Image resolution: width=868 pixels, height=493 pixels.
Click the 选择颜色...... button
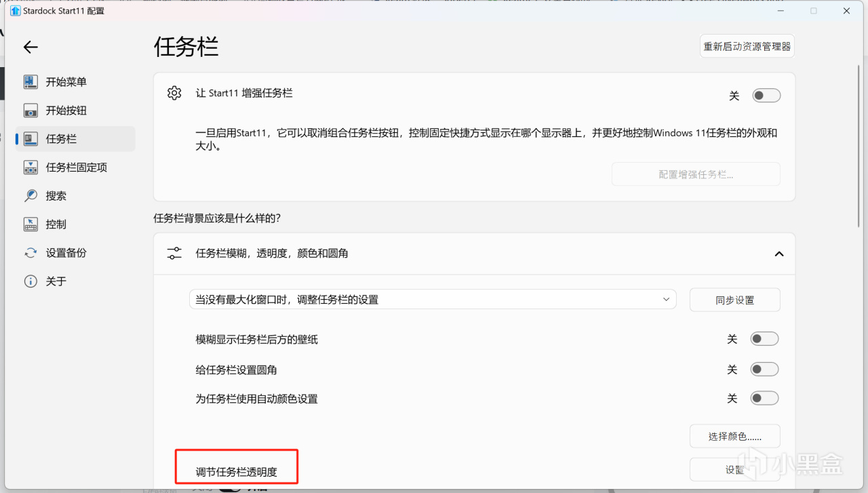click(735, 436)
